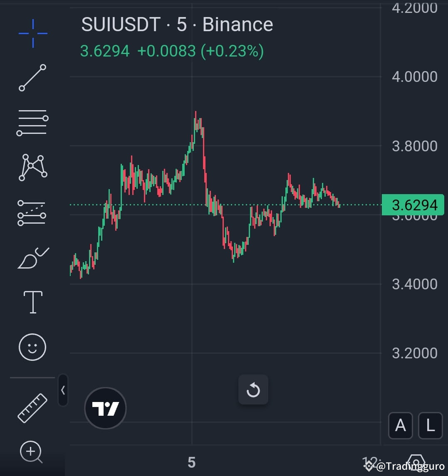This screenshot has width=448, height=476.
Task: Change the 5-minute interval in the header
Action: click(183, 25)
